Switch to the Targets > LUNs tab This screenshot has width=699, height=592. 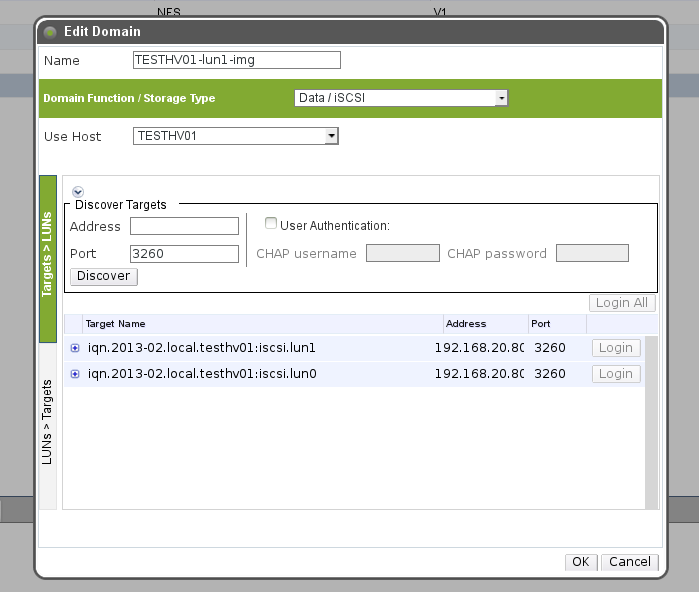pyautogui.click(x=47, y=259)
